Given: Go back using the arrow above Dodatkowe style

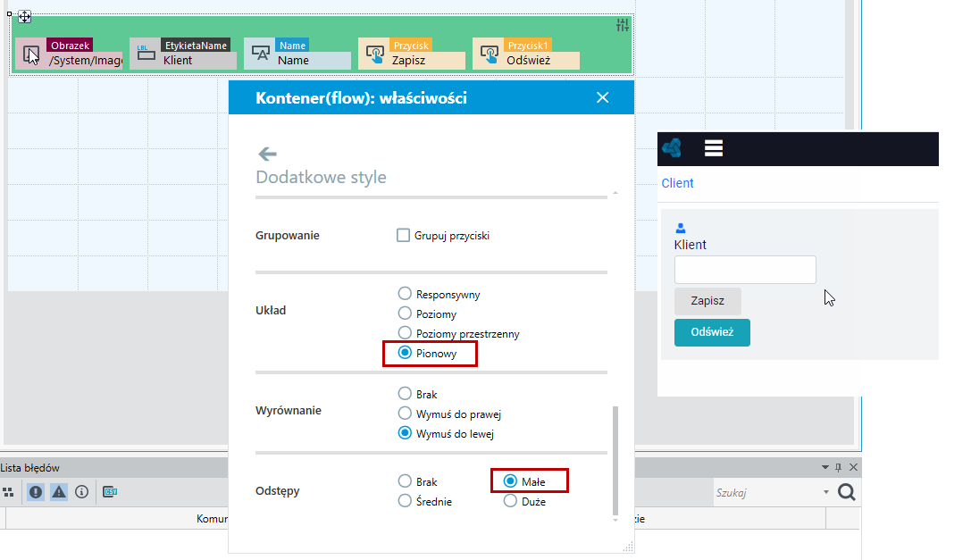Looking at the screenshot, I should [x=267, y=154].
